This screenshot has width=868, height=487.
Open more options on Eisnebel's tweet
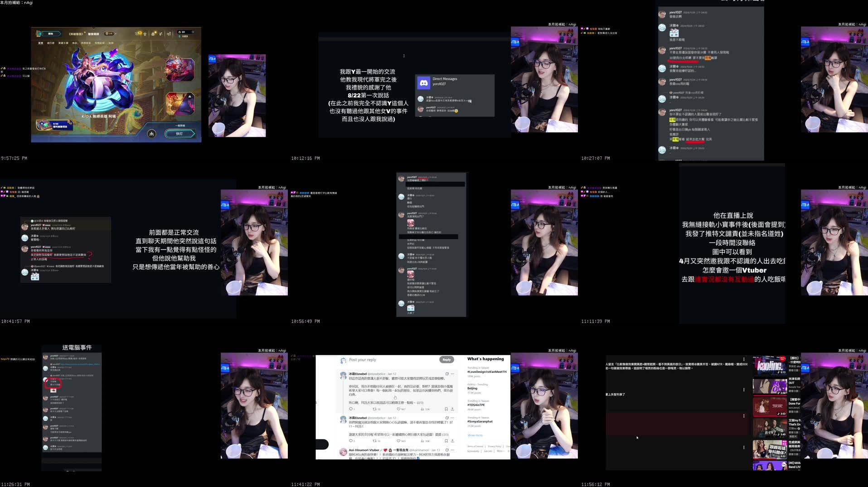(x=452, y=374)
